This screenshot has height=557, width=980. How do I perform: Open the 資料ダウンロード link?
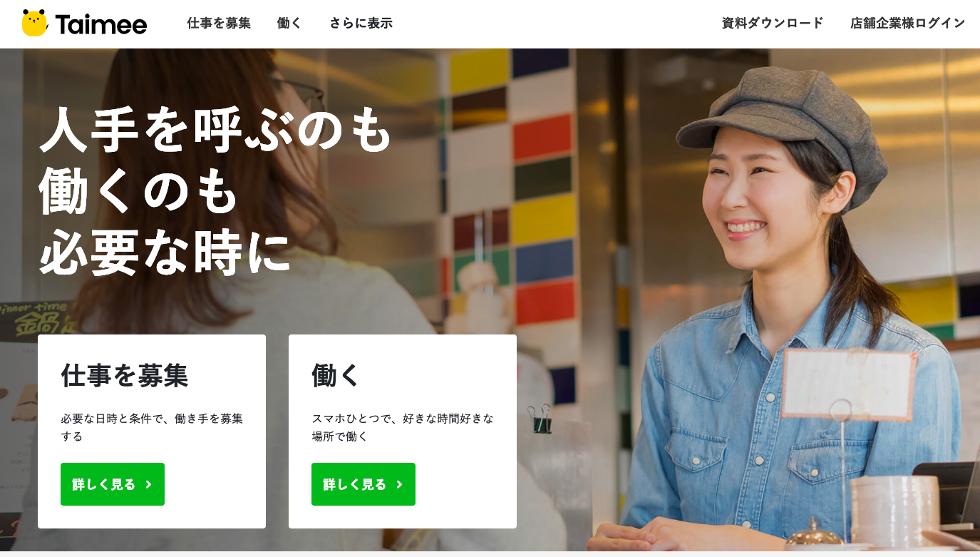click(773, 23)
